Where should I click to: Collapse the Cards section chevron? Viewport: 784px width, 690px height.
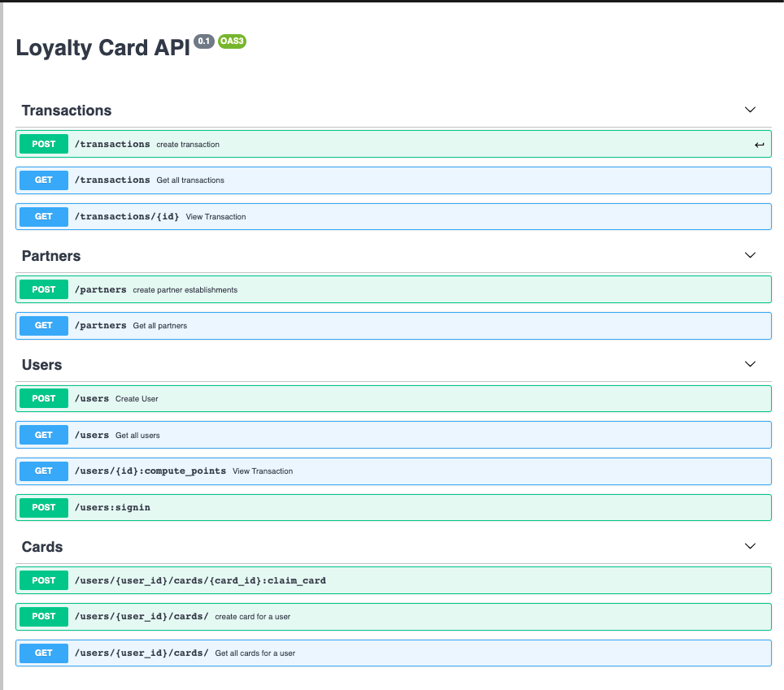(750, 545)
